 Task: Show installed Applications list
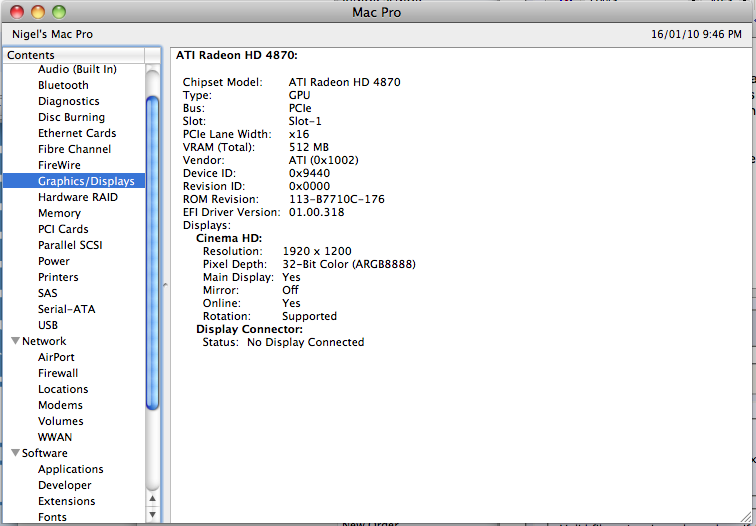[70, 469]
